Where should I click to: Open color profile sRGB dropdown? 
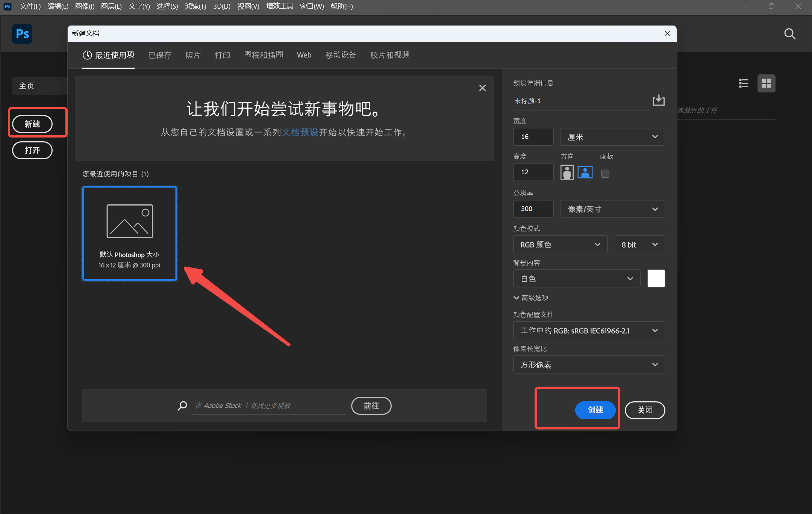point(589,331)
